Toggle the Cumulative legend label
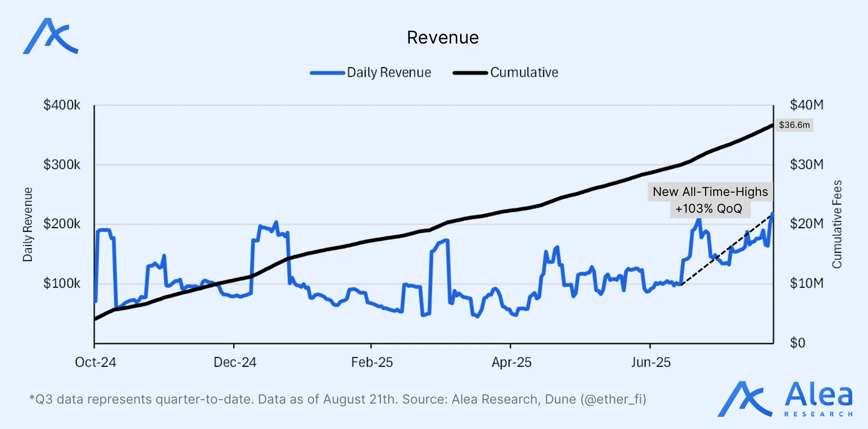 point(524,73)
